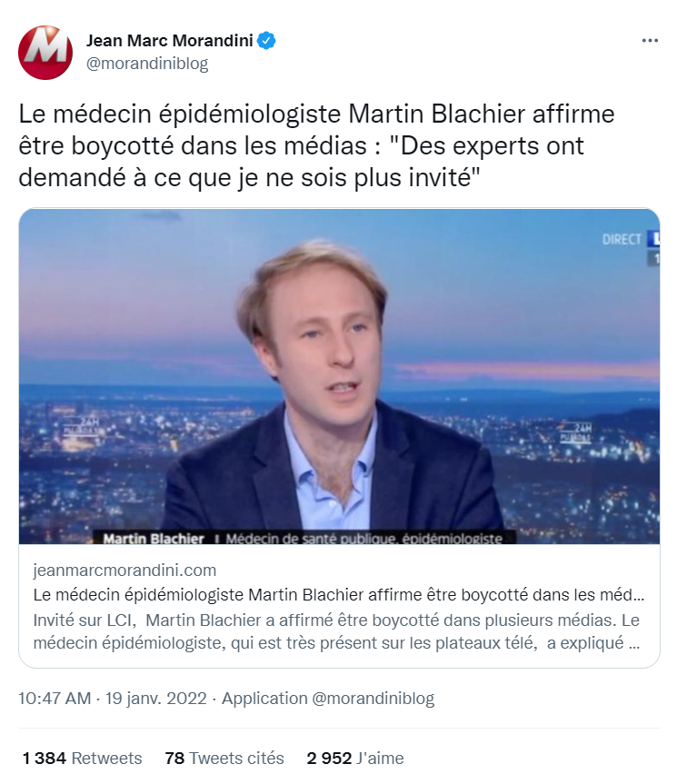Click the red M profile avatar
This screenshot has height=784, width=677.
click(45, 53)
